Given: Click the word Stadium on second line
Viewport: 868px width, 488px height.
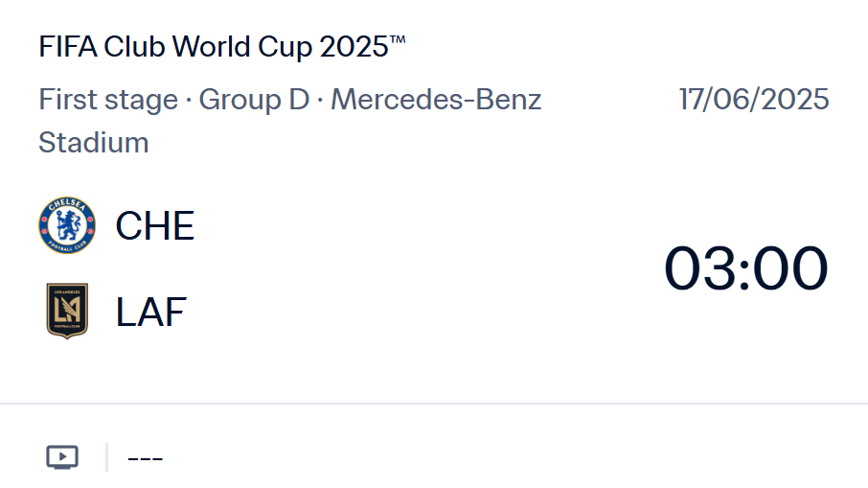Looking at the screenshot, I should click(x=94, y=143).
